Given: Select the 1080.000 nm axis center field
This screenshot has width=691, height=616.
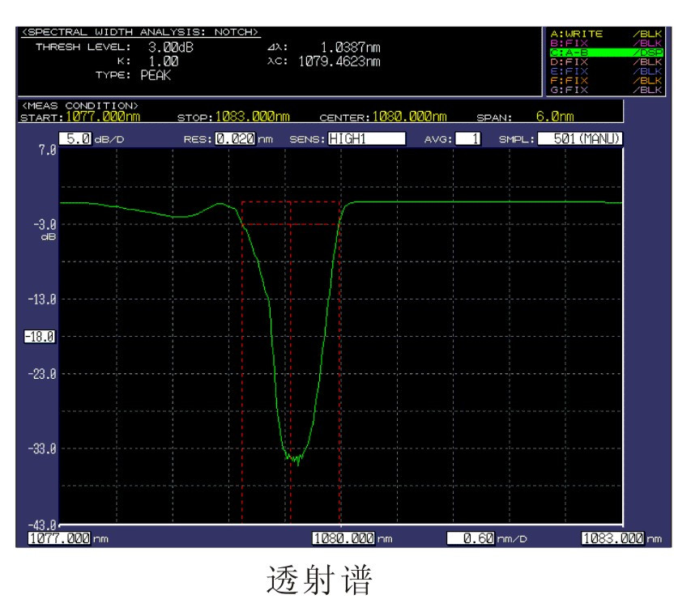Looking at the screenshot, I should point(343,538).
